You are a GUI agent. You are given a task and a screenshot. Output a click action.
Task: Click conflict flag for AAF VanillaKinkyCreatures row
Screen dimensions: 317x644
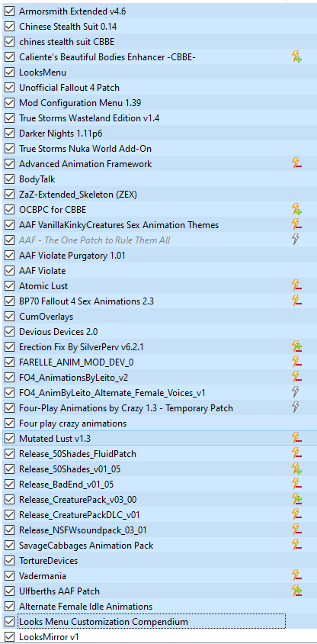[x=297, y=224]
